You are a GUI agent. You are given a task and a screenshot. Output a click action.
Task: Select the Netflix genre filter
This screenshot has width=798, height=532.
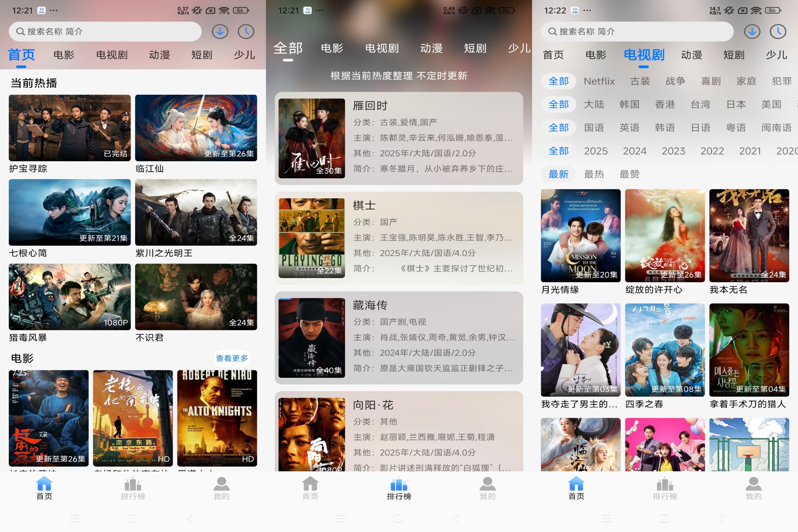(x=599, y=81)
